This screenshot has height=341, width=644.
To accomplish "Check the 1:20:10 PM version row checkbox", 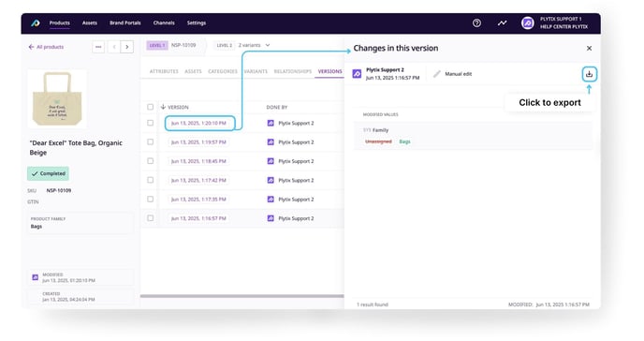I will pos(151,123).
